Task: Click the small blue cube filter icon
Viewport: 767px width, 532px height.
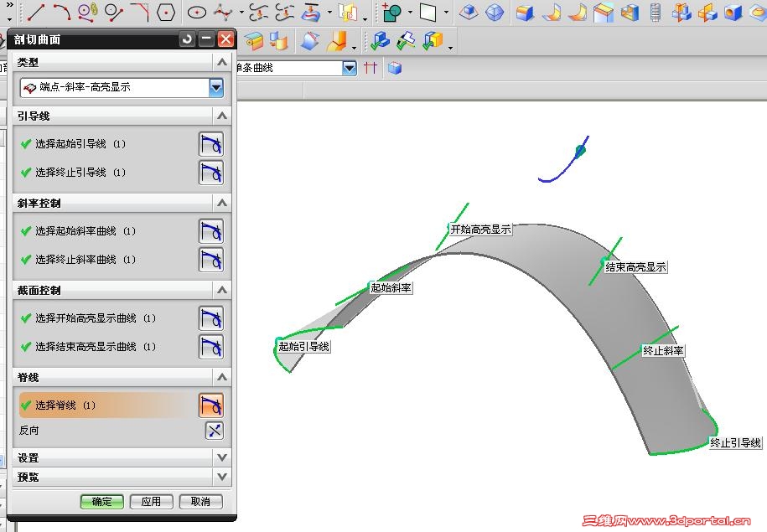Action: (x=395, y=68)
